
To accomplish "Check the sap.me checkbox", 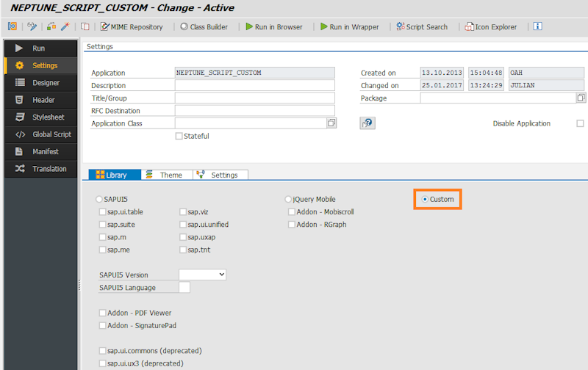I will [x=102, y=250].
